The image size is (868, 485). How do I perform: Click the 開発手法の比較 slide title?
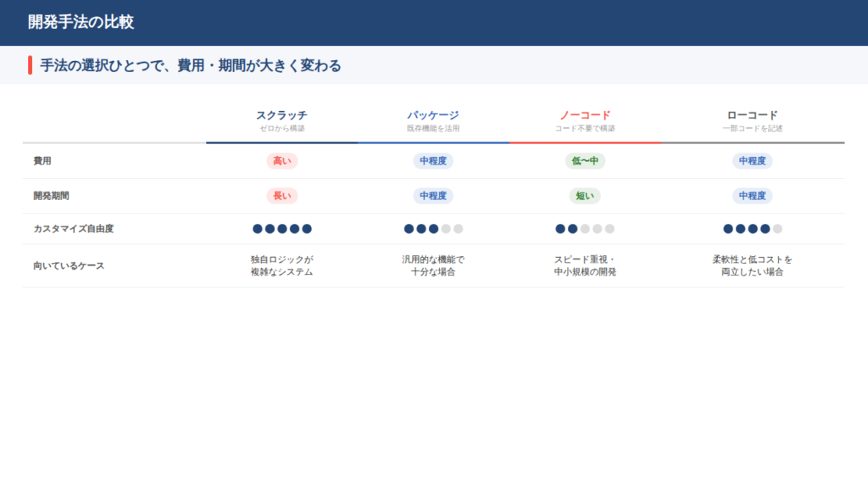[x=81, y=23]
